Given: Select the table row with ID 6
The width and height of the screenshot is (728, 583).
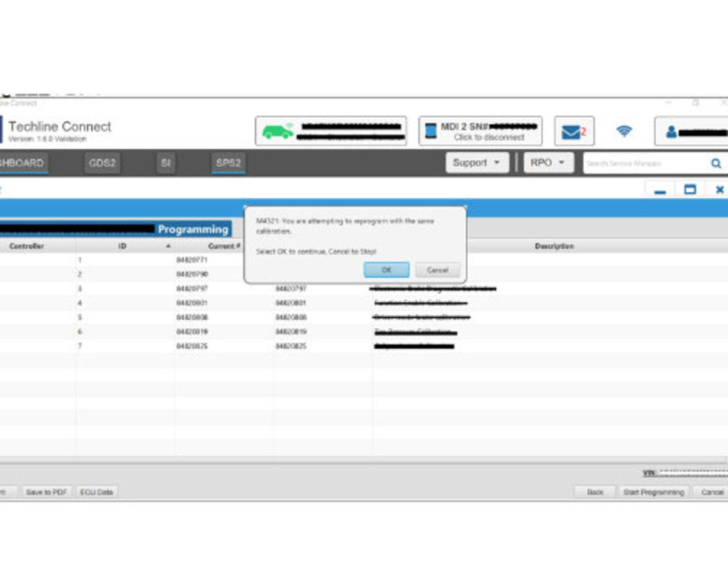Looking at the screenshot, I should tap(364, 332).
